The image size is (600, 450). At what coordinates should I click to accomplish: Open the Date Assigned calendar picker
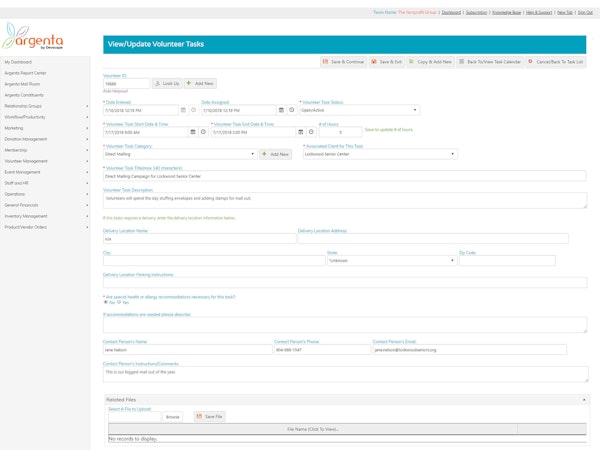(x=281, y=110)
